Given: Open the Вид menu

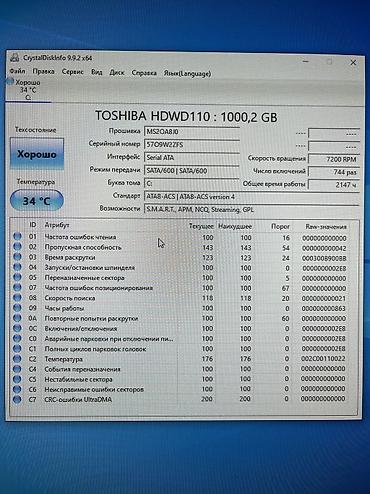Looking at the screenshot, I should [x=97, y=72].
